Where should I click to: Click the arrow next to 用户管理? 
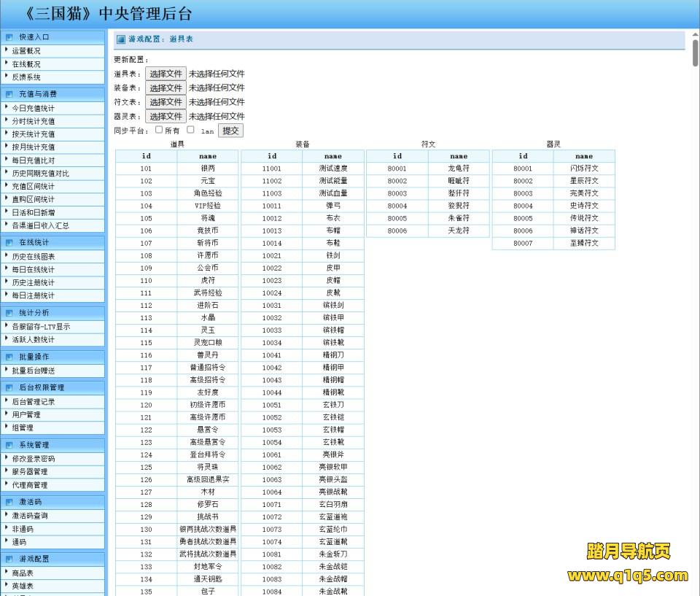(7, 414)
